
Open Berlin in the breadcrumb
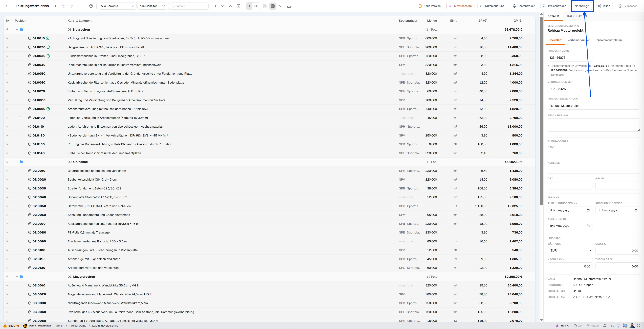[x=60, y=326]
